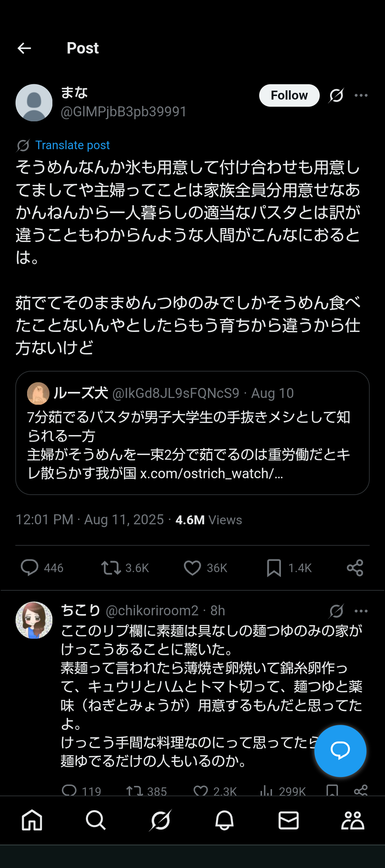
Task: Open the Communities icon in bottom navigation
Action: [x=353, y=820]
